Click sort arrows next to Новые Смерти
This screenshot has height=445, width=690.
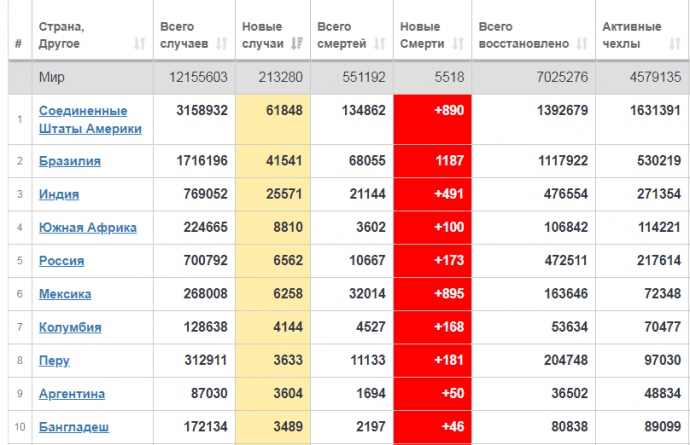pos(458,44)
